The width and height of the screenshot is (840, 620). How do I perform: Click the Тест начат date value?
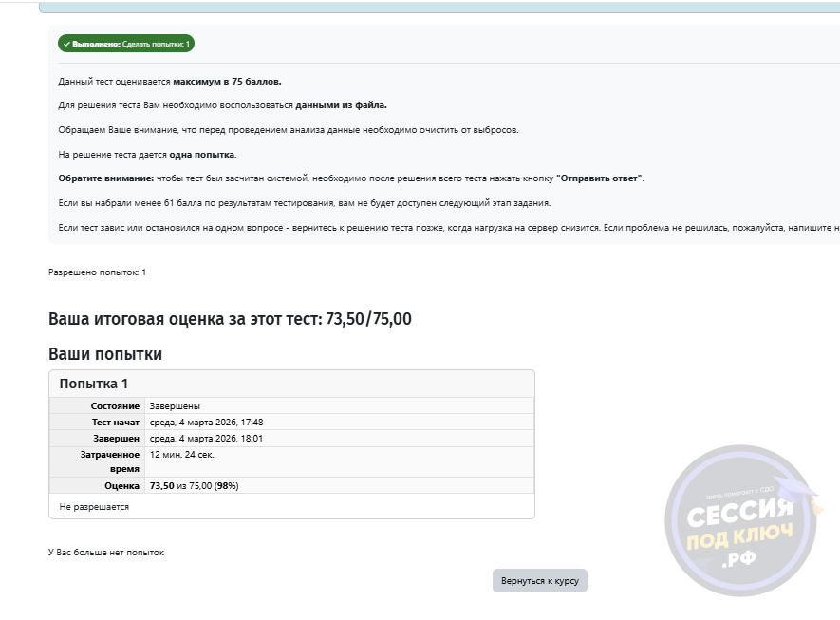(x=207, y=423)
